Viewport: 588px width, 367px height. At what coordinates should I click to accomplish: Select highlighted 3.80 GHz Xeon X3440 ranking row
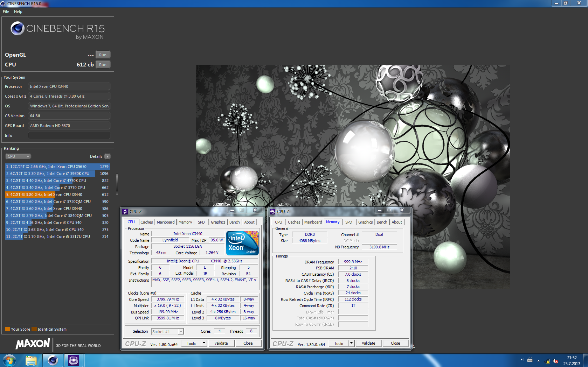[x=57, y=195]
